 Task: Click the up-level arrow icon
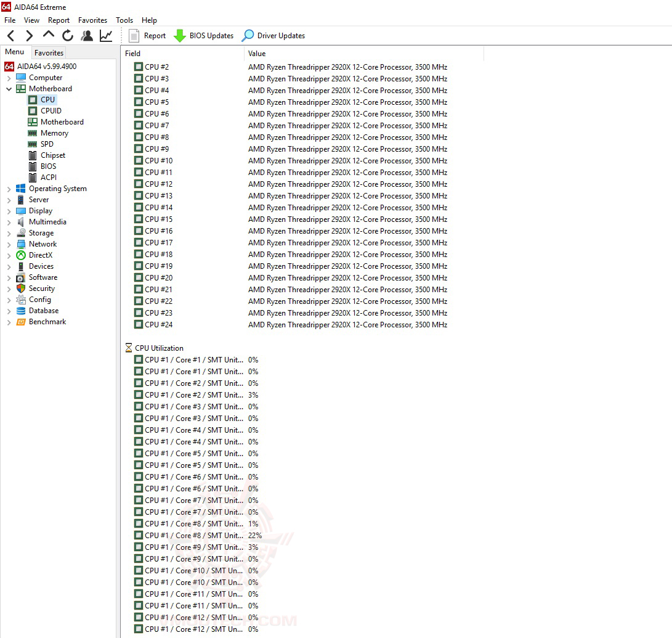point(49,35)
